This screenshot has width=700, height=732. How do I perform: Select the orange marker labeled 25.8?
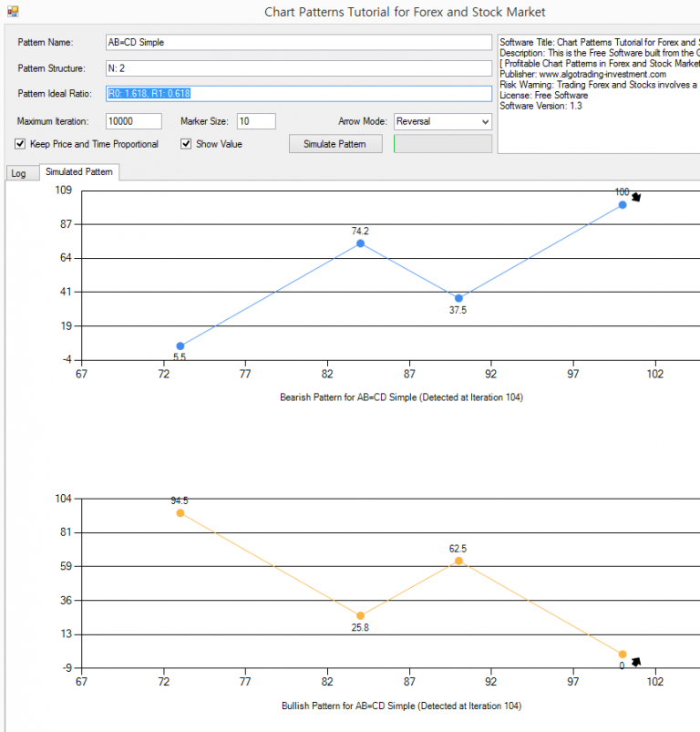[360, 615]
